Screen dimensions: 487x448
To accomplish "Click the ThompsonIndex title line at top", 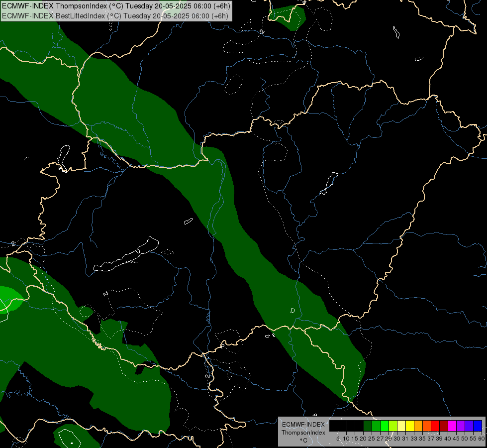I will [116, 6].
